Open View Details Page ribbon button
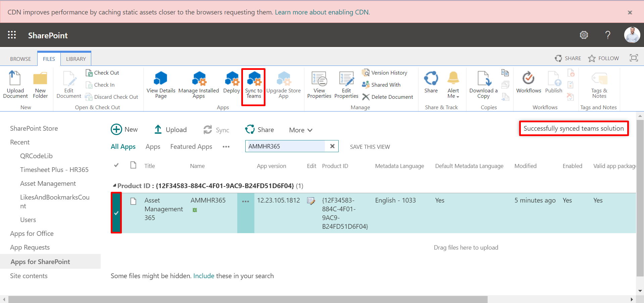Viewport: 644px width, 303px height. point(161,84)
